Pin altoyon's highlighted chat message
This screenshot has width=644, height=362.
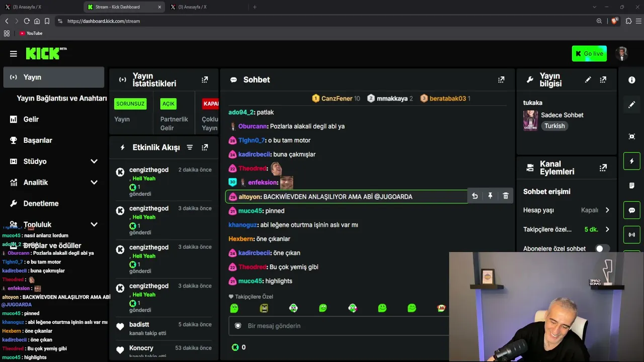tap(490, 196)
